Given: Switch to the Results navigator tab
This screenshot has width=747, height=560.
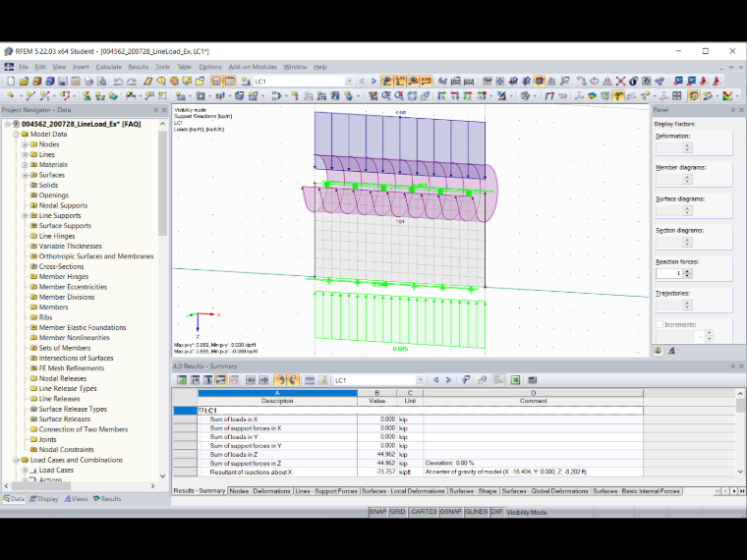Looking at the screenshot, I should [107, 498].
